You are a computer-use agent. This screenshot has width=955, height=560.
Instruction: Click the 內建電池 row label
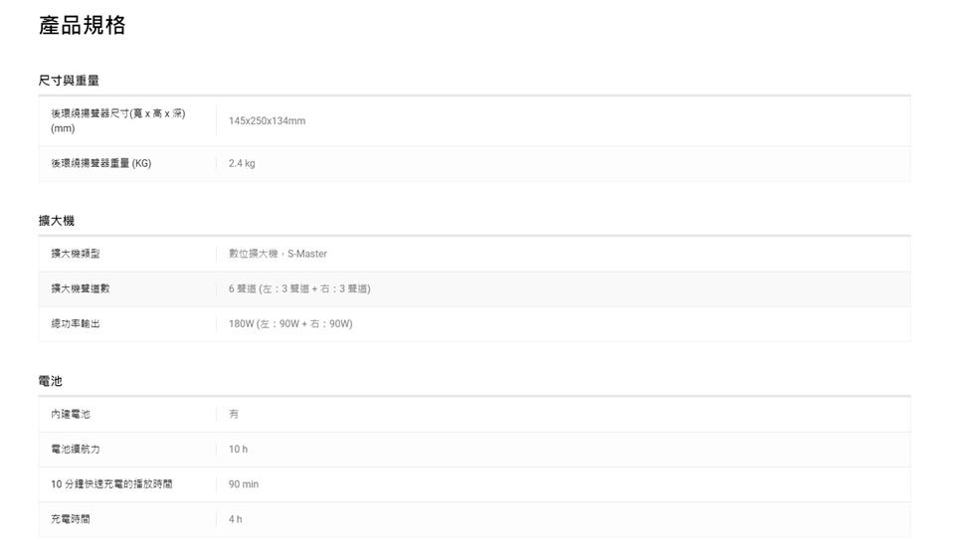click(71, 414)
